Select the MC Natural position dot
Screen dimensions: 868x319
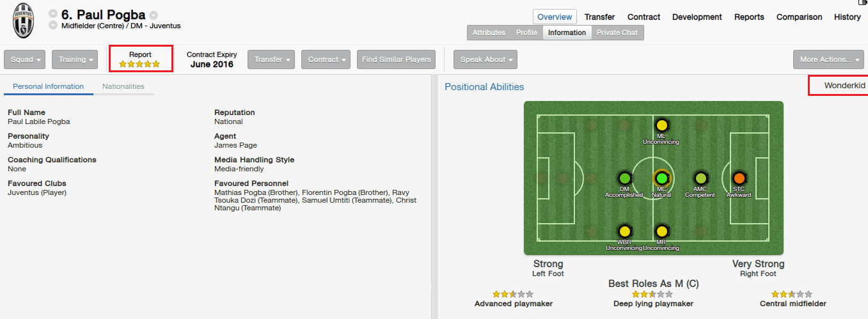pyautogui.click(x=661, y=178)
